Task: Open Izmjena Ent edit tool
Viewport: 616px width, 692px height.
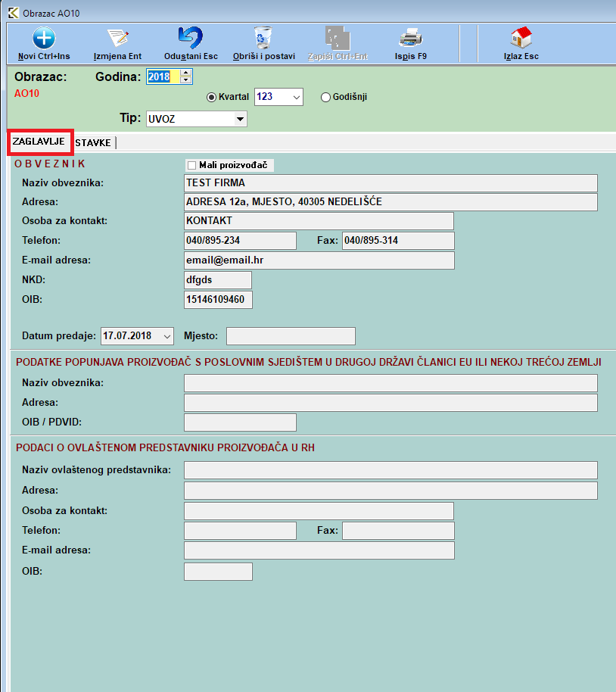Action: coord(118,38)
